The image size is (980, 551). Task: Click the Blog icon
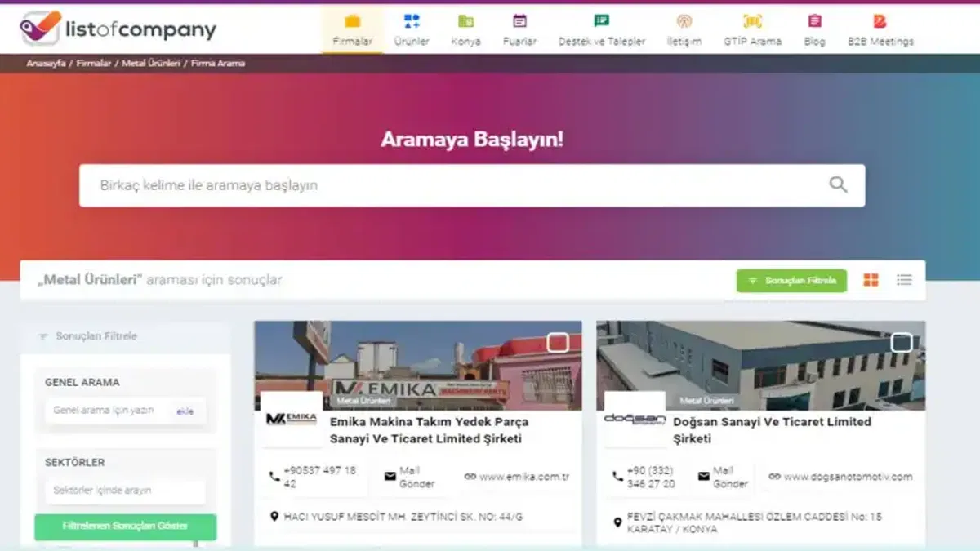click(x=814, y=21)
